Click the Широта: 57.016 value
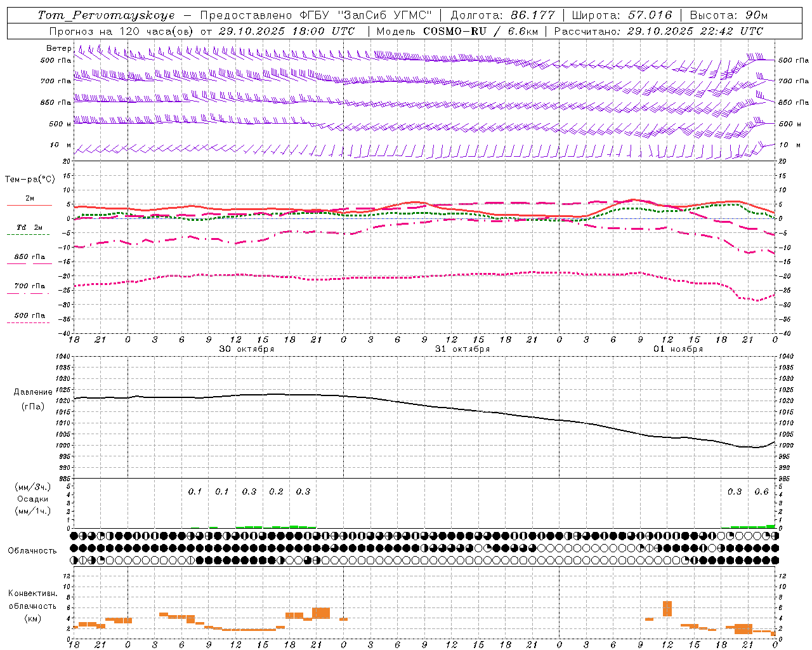The height and width of the screenshot is (650, 812). point(622,15)
